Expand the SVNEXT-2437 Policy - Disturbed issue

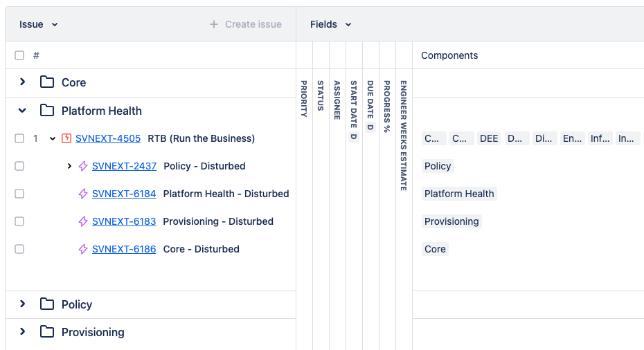pyautogui.click(x=69, y=166)
